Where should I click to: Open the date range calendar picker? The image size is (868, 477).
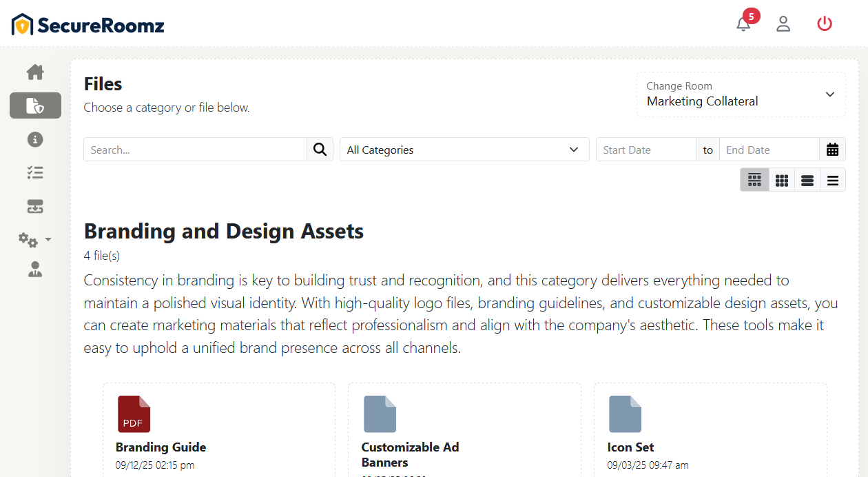pos(833,149)
